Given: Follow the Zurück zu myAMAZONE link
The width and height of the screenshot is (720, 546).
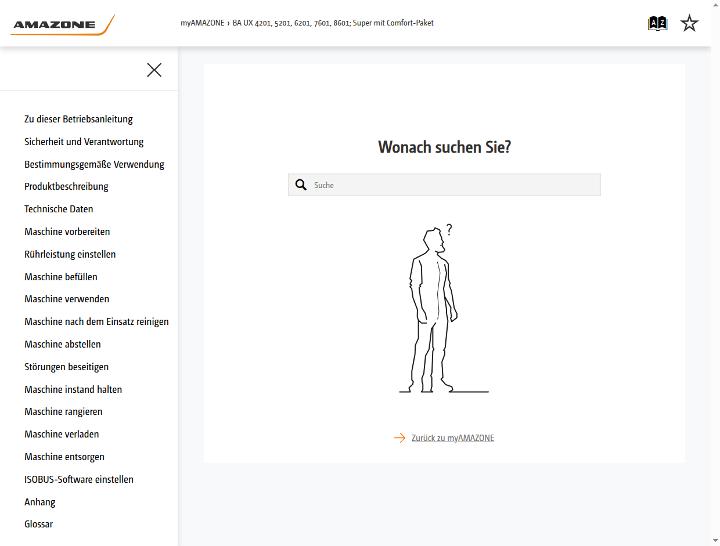Looking at the screenshot, I should coord(453,438).
